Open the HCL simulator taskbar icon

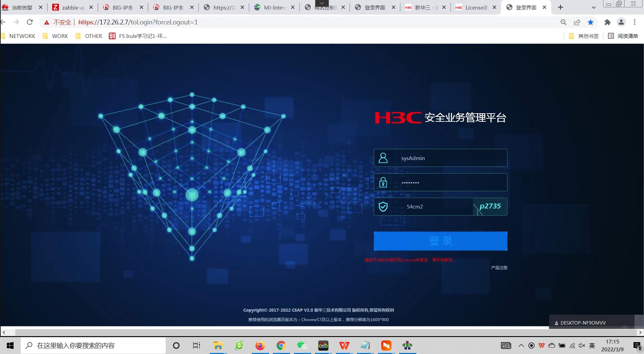323,346
